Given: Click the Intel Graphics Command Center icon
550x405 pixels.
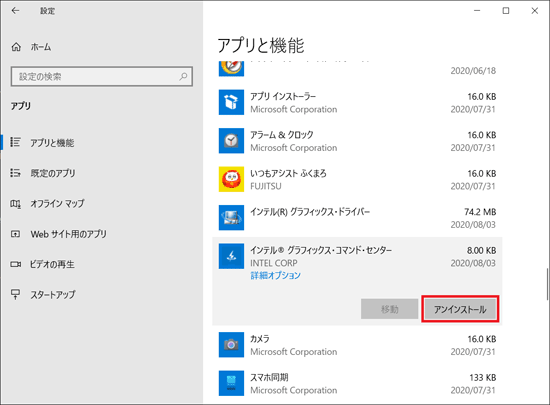Looking at the screenshot, I should [x=231, y=256].
